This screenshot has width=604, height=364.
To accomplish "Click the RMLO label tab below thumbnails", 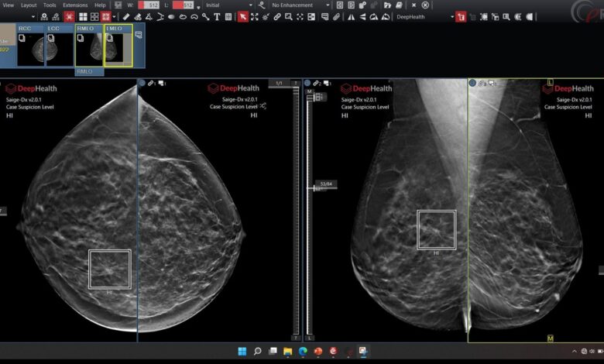I will (89, 72).
